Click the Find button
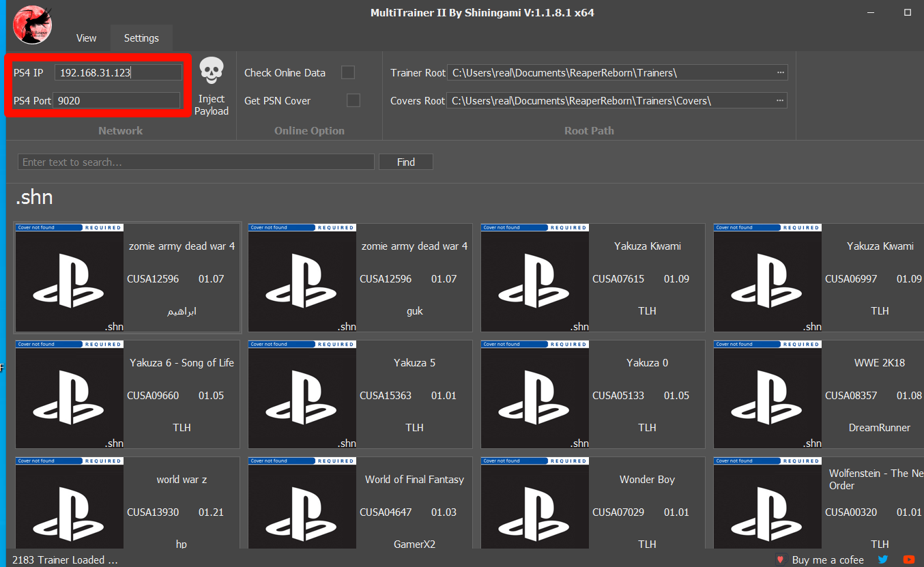This screenshot has width=924, height=567. pos(405,162)
